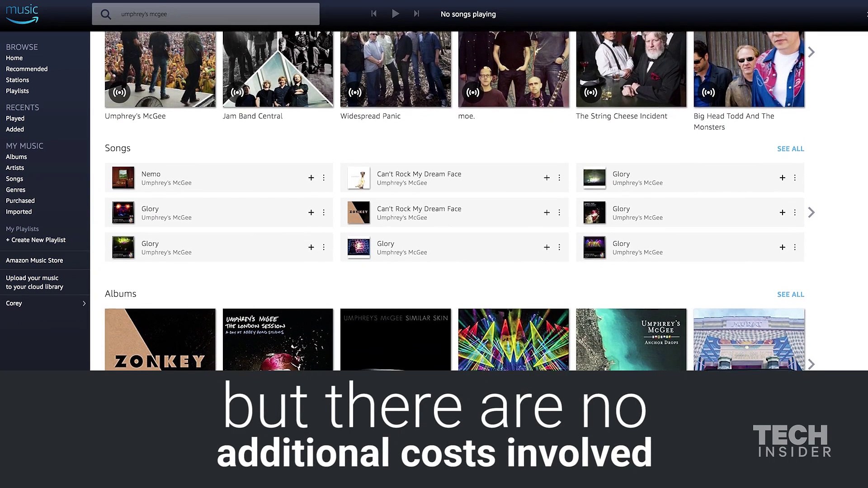Show more stations with the right chevron
Image resolution: width=868 pixels, height=488 pixels.
pos(811,52)
